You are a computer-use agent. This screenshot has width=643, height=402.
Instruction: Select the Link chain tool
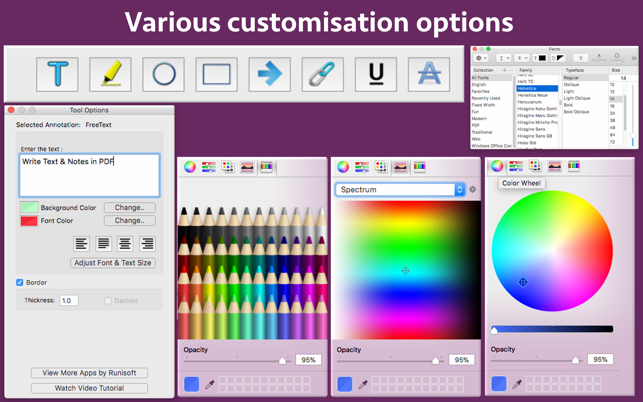tap(322, 73)
